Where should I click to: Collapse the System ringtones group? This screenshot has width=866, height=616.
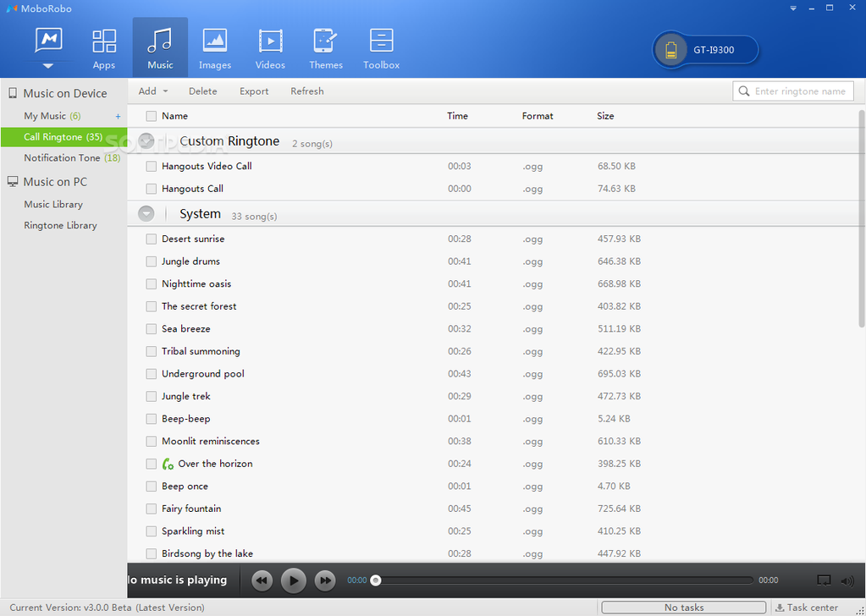(146, 214)
